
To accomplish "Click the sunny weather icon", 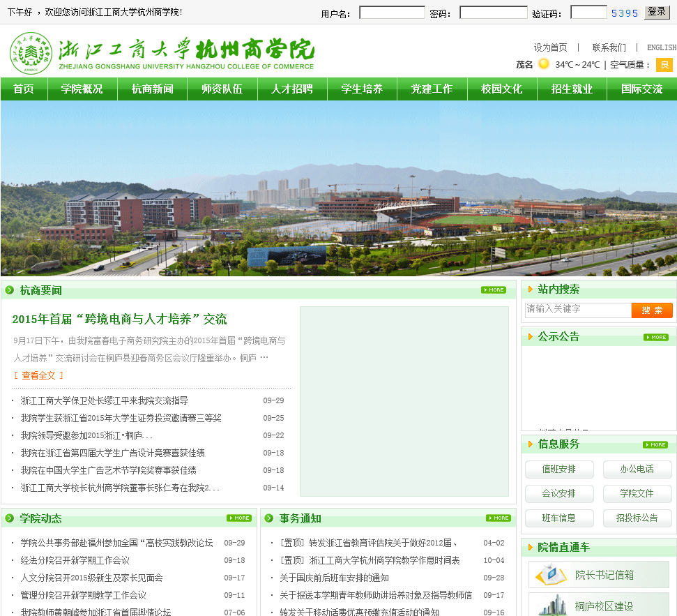I will [x=544, y=64].
